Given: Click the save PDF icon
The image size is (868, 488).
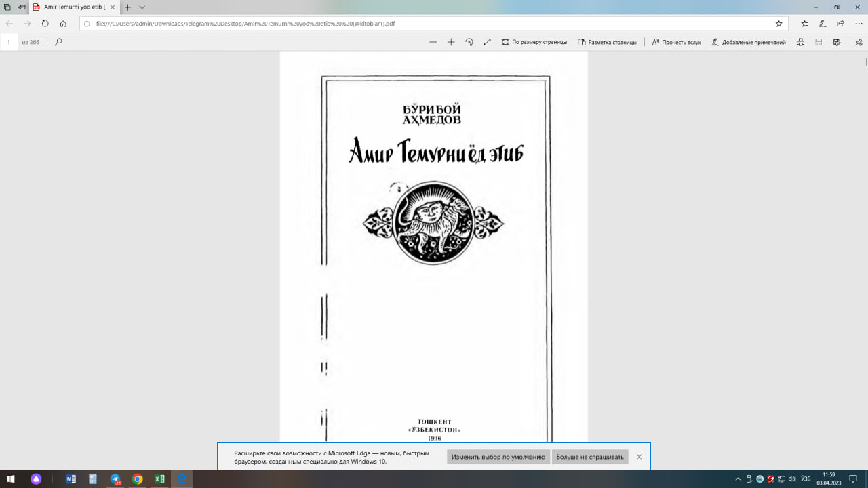Looking at the screenshot, I should coord(818,42).
